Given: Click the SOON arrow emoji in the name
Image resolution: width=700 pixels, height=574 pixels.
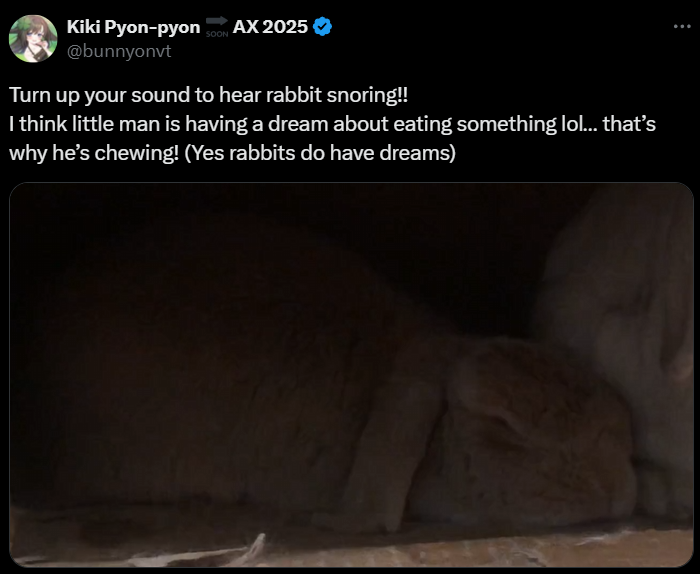Looking at the screenshot, I should 217,27.
